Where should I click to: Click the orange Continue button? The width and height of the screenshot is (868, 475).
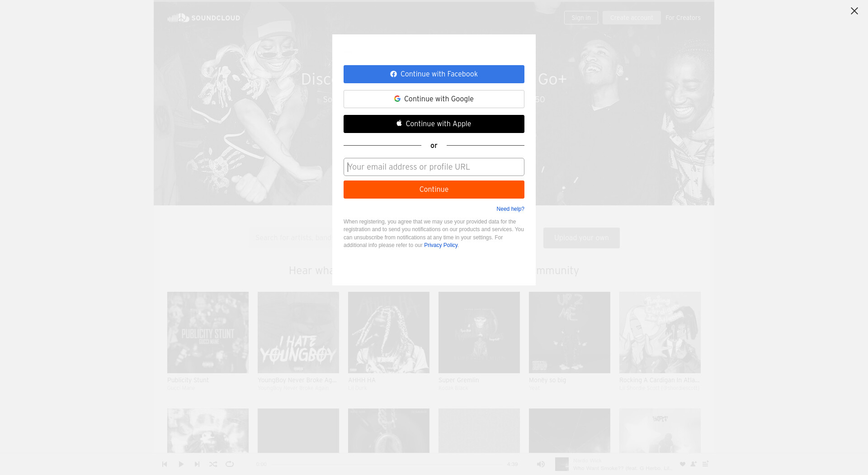(x=434, y=190)
